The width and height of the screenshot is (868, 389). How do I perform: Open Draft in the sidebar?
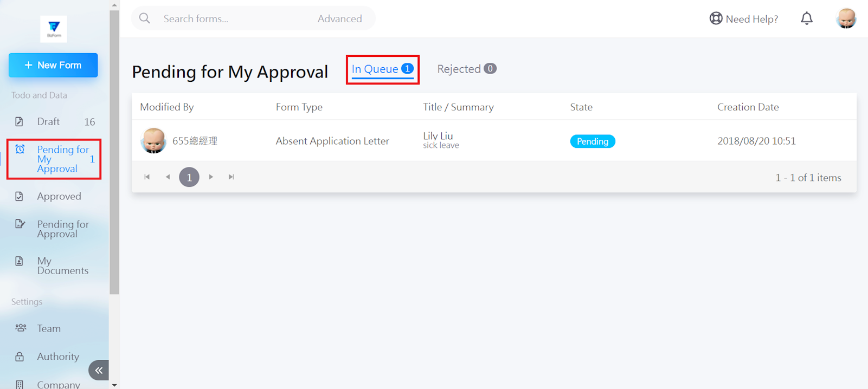pyautogui.click(x=54, y=122)
